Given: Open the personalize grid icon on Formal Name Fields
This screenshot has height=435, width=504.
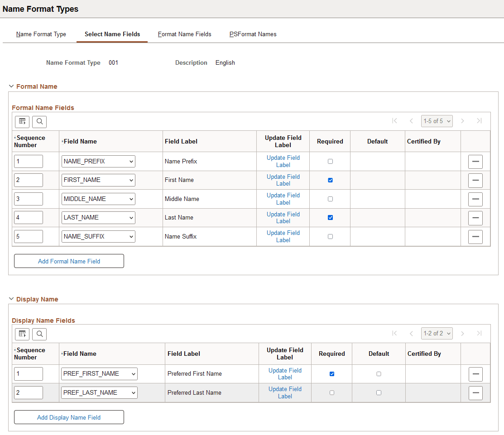Looking at the screenshot, I should coord(22,121).
